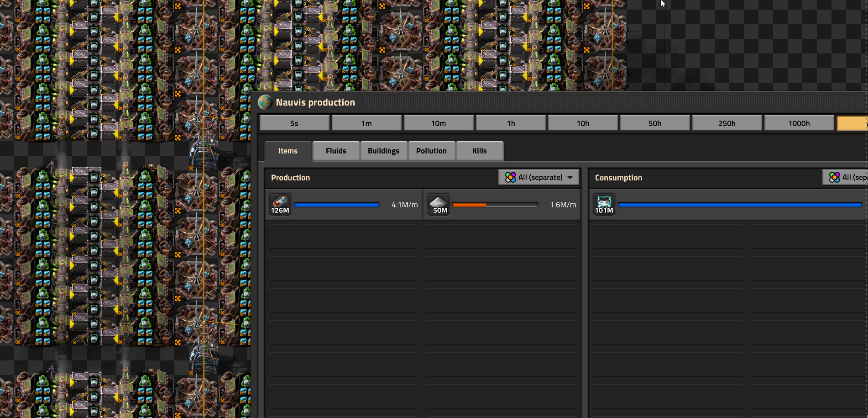Screen dimensions: 868x418
Task: Select the highlighted orange time range button
Action: (852, 123)
